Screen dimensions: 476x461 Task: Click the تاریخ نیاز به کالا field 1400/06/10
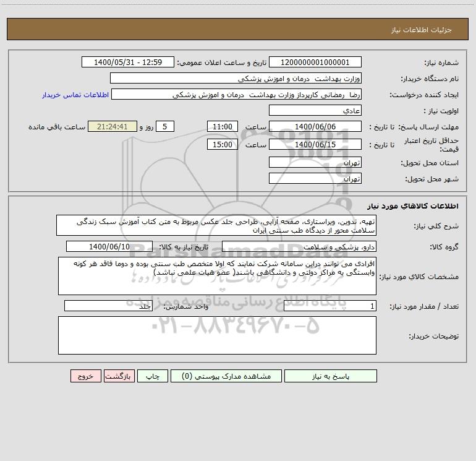click(109, 246)
